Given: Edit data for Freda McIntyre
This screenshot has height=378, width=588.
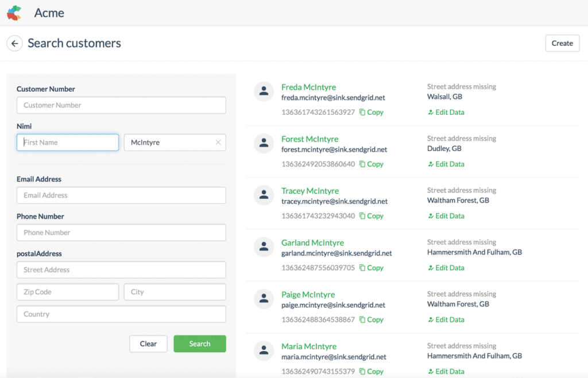Looking at the screenshot, I should [x=446, y=112].
